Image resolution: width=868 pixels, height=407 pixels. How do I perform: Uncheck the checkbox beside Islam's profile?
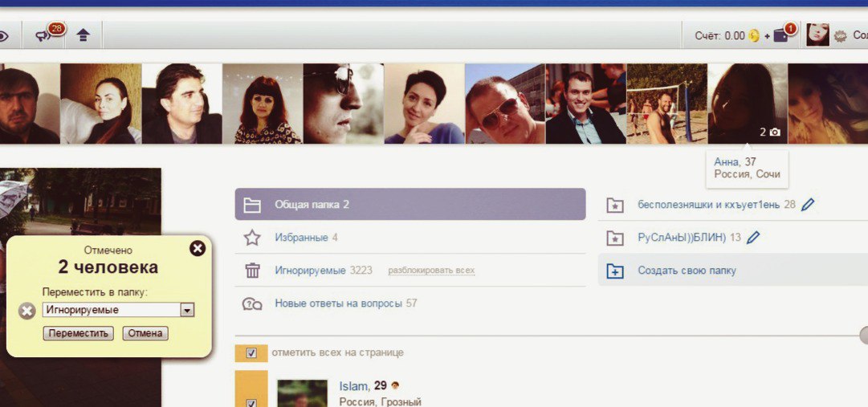pos(251,402)
